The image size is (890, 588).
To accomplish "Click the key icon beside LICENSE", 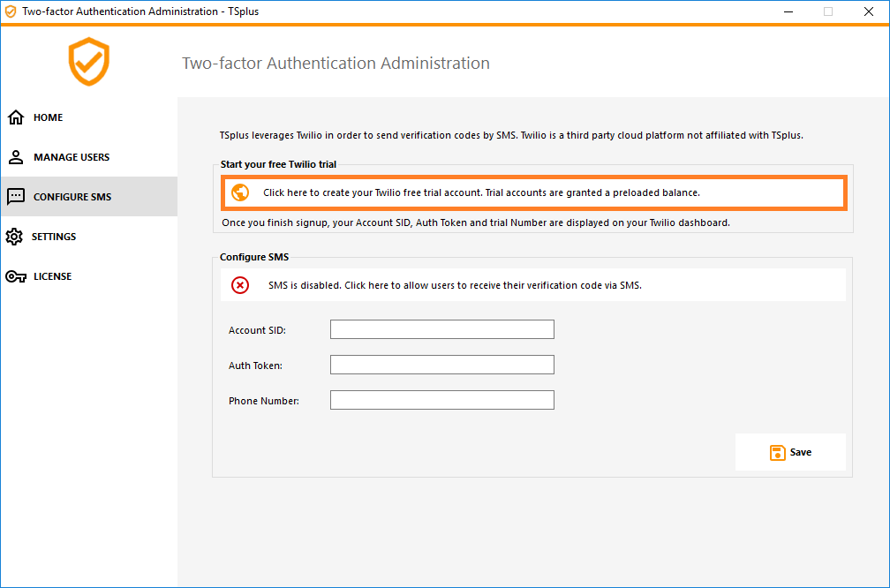I will [16, 275].
